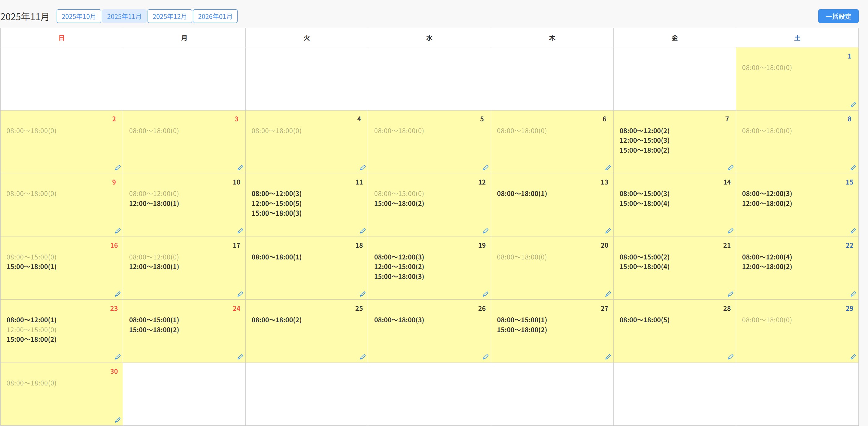Image resolution: width=868 pixels, height=426 pixels.
Task: Open the edit pencil for November 28
Action: coord(730,357)
